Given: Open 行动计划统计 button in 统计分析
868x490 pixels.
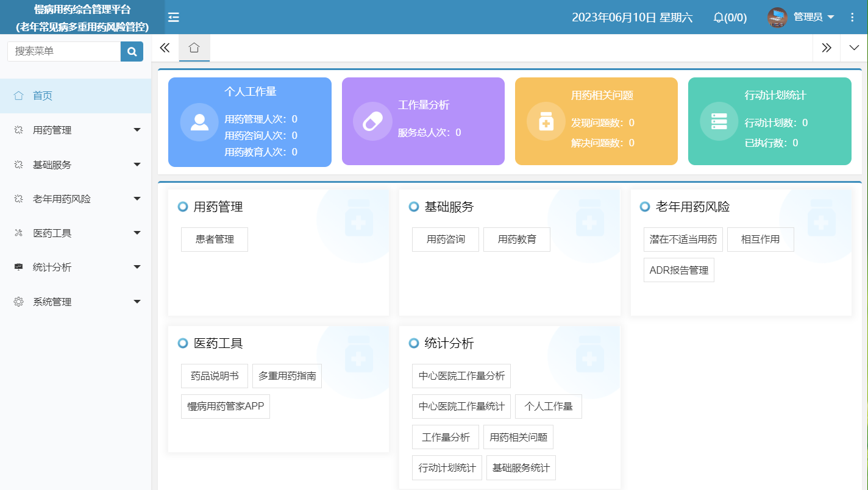Looking at the screenshot, I should (447, 468).
